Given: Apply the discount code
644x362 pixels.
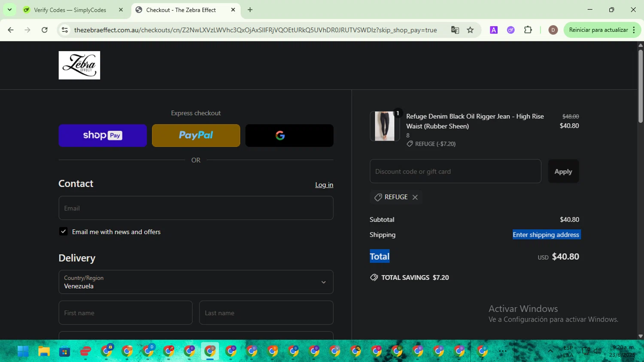Looking at the screenshot, I should click(x=563, y=171).
